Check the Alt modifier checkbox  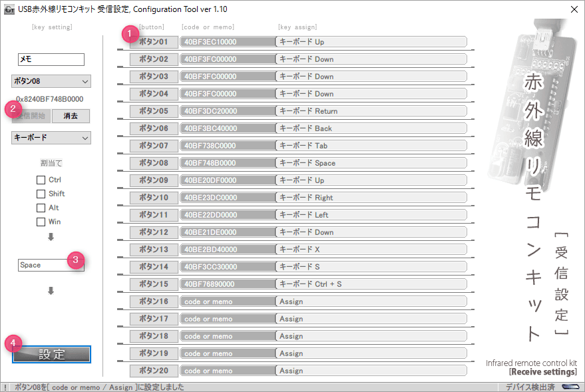pyautogui.click(x=41, y=208)
